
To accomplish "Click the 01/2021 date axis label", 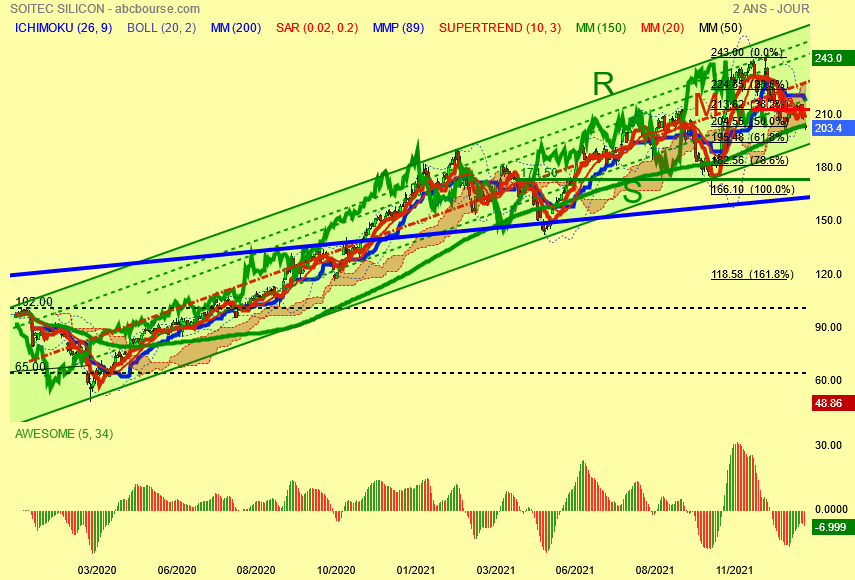I will point(416,570).
